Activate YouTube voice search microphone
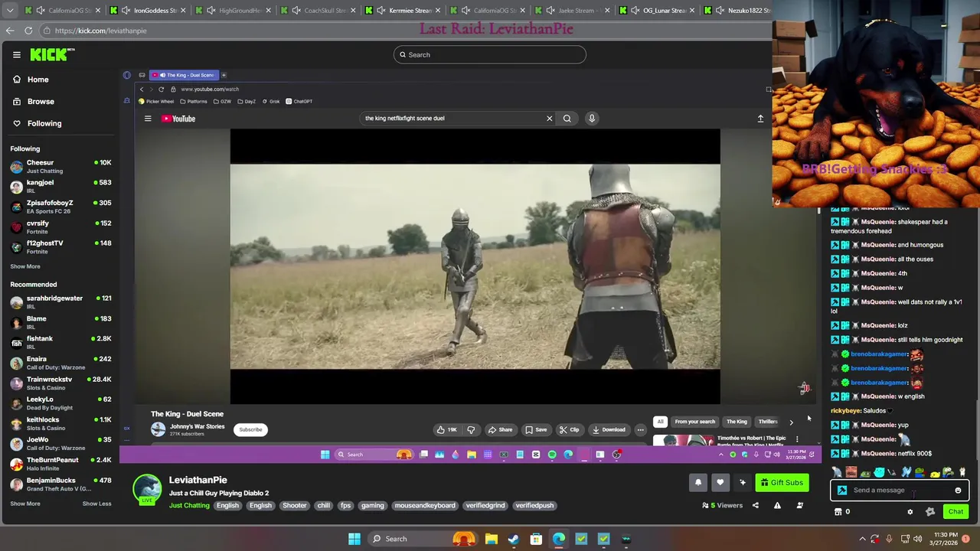The width and height of the screenshot is (980, 551). click(x=592, y=118)
